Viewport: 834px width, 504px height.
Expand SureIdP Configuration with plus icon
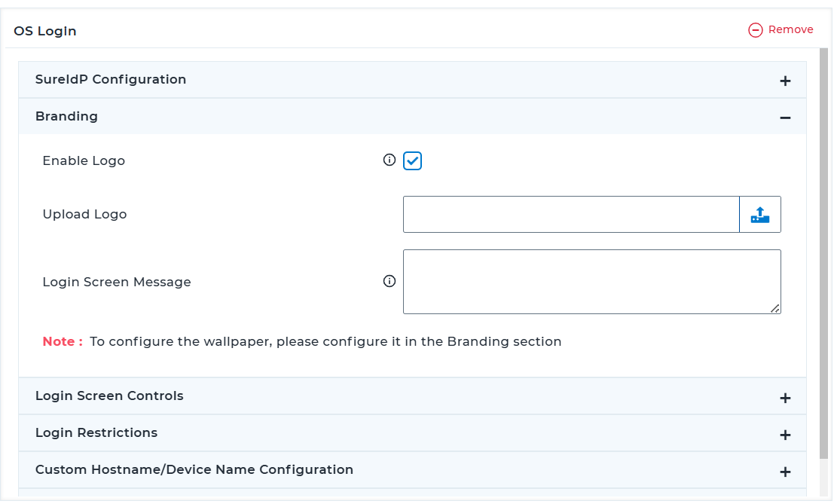[x=785, y=81]
